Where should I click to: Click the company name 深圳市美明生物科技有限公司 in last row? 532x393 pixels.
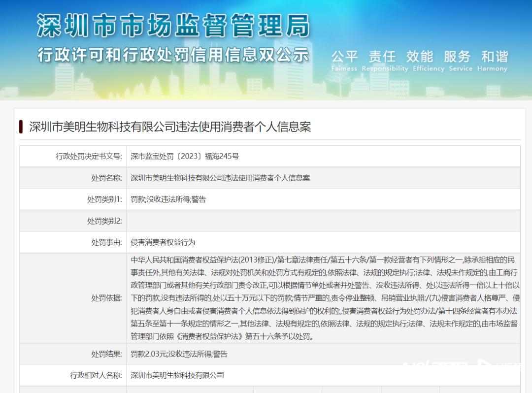tap(177, 375)
